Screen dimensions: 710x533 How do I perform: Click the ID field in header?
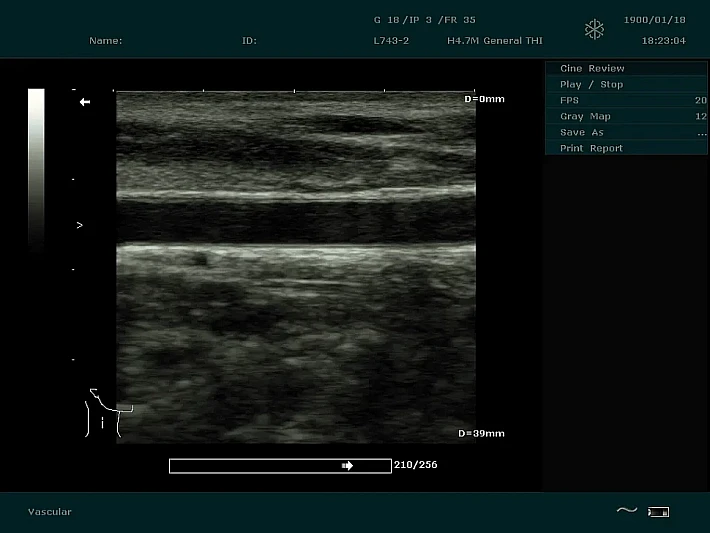pos(249,41)
